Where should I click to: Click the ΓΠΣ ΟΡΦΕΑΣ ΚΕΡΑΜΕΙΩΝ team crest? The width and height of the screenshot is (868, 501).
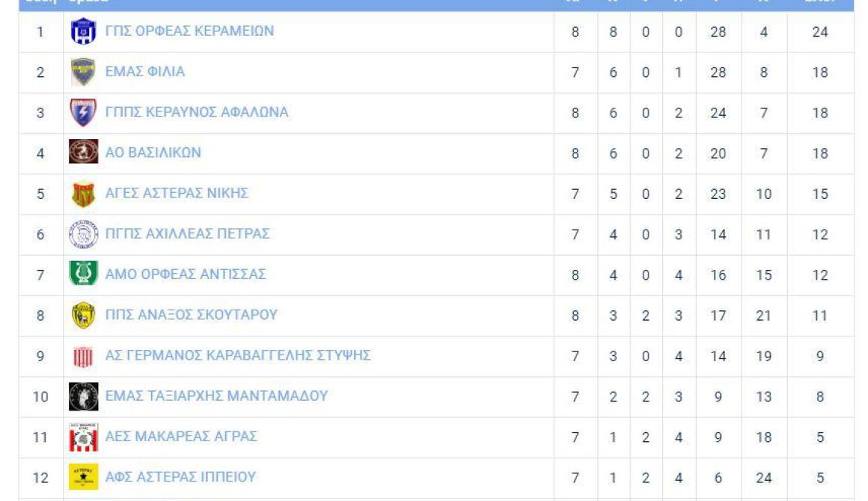tap(84, 31)
